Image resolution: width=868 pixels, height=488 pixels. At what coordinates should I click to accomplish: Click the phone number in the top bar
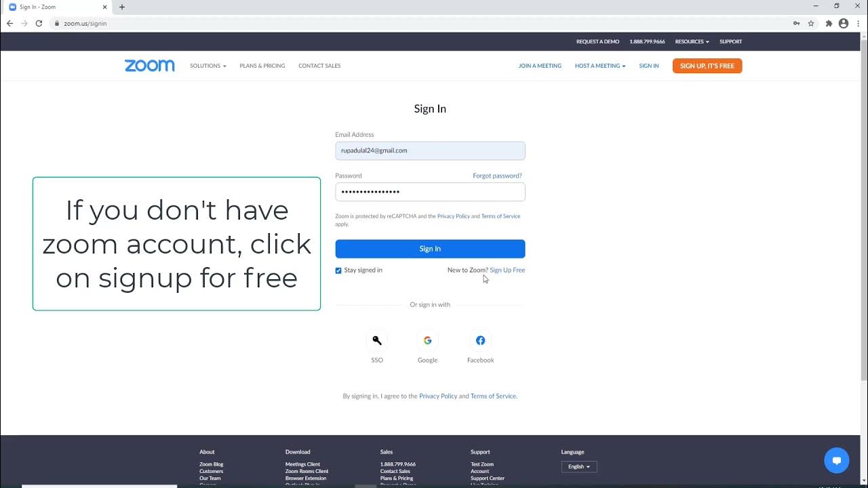647,41
